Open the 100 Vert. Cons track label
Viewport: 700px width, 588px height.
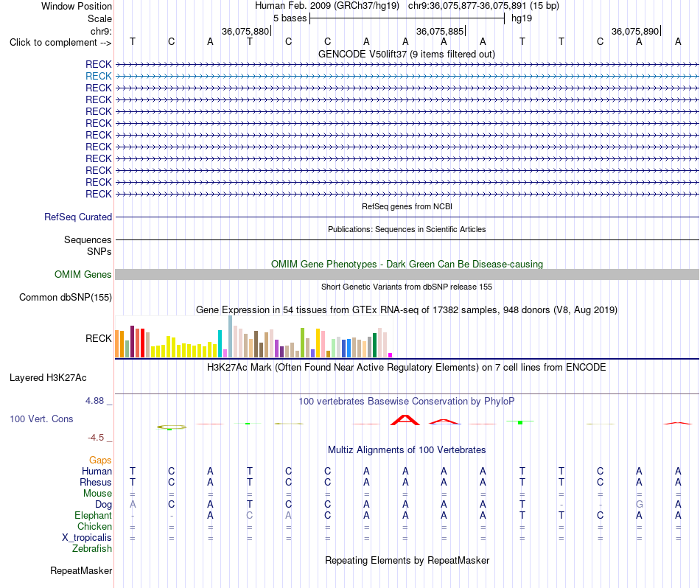41,419
